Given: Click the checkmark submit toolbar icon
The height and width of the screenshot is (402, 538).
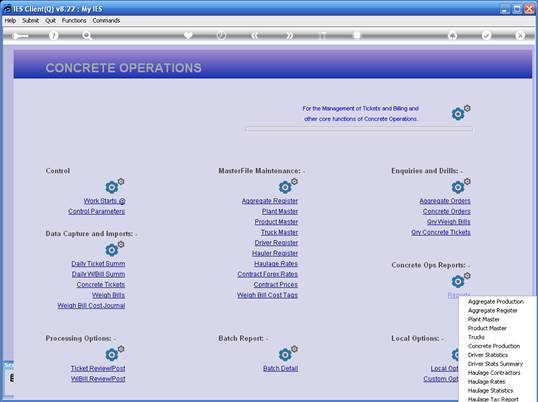Looking at the screenshot, I should coord(486,35).
